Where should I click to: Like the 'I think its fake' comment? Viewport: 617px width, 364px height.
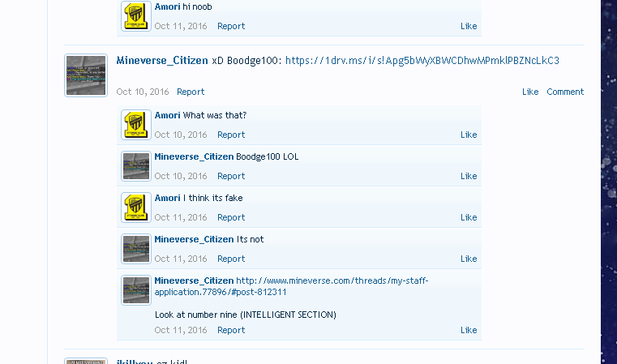click(469, 217)
